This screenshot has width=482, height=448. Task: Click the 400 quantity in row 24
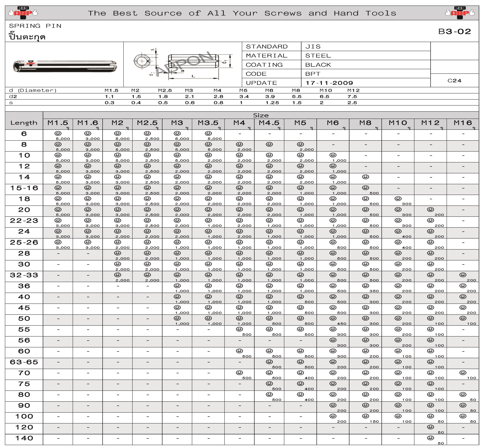coord(407,237)
